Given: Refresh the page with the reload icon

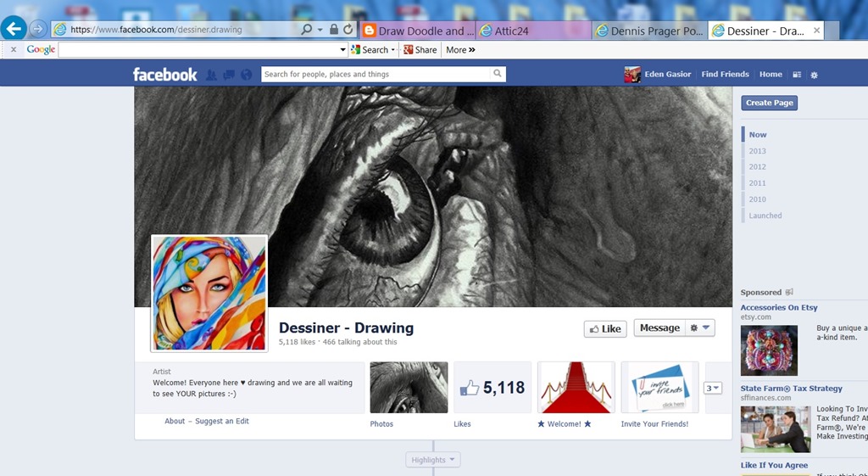Looking at the screenshot, I should pos(348,30).
